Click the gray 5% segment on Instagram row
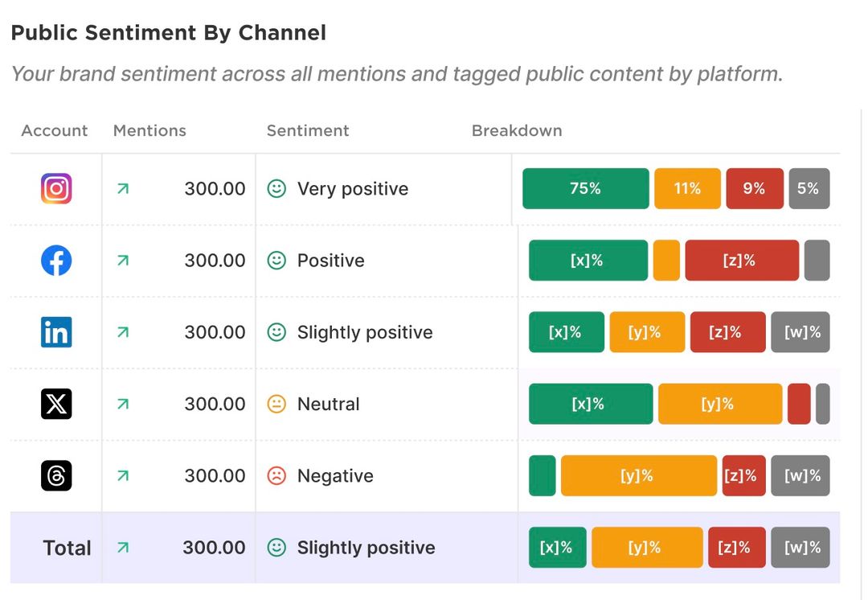The width and height of the screenshot is (868, 600). [x=809, y=188]
